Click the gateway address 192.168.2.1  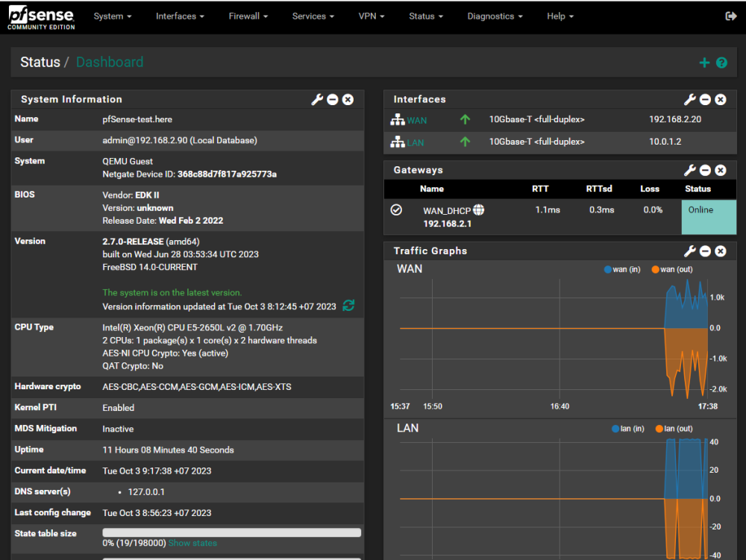pos(447,224)
